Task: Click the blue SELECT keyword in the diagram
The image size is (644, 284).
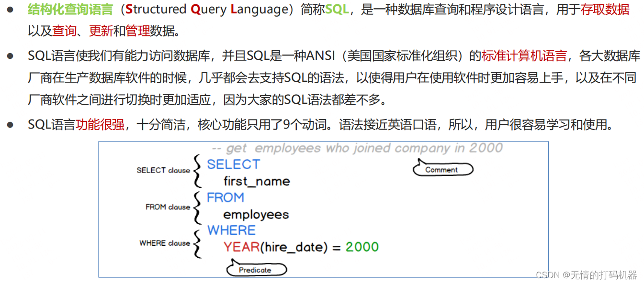Action: tap(233, 164)
